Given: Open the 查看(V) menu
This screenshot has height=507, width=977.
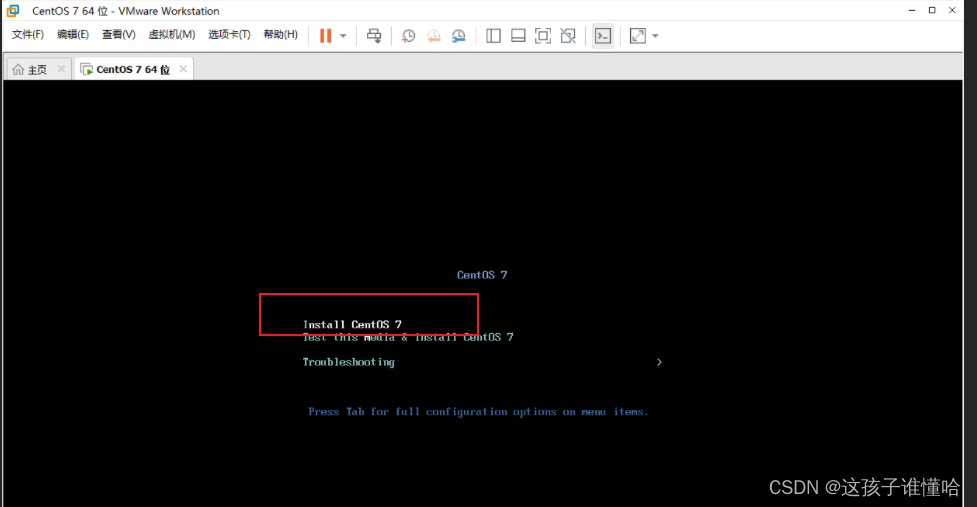Looking at the screenshot, I should [x=118, y=35].
